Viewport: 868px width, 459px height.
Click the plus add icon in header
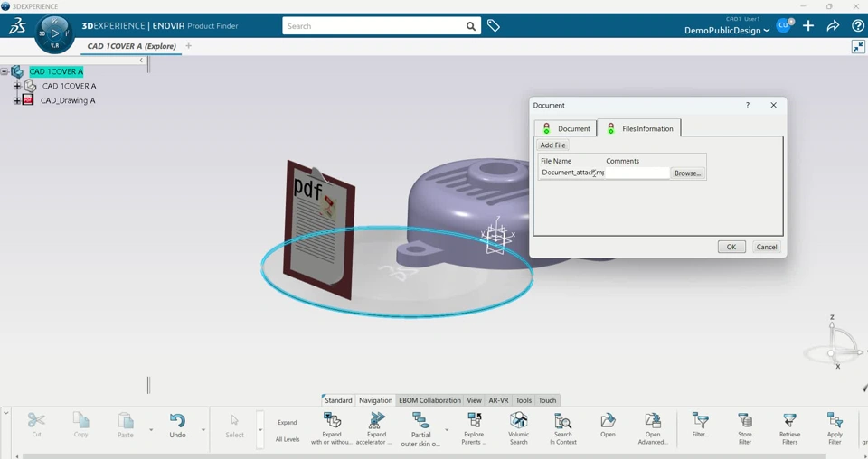pos(808,25)
